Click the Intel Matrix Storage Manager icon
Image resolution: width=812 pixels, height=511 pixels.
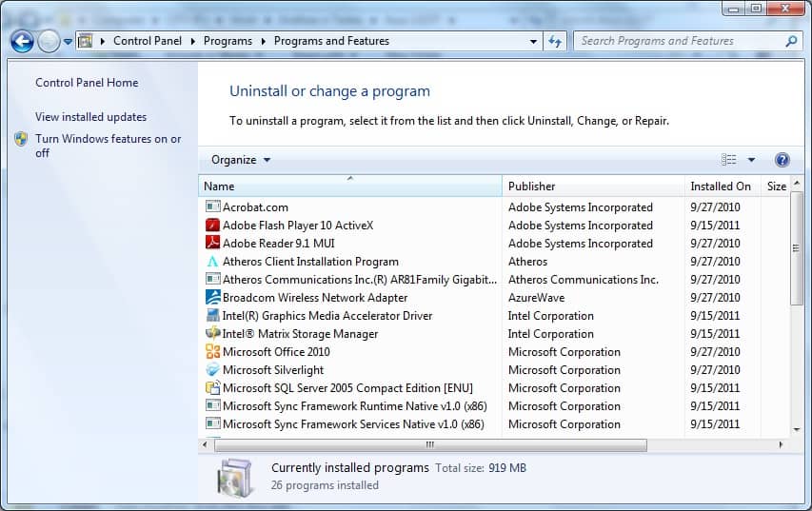[x=212, y=334]
